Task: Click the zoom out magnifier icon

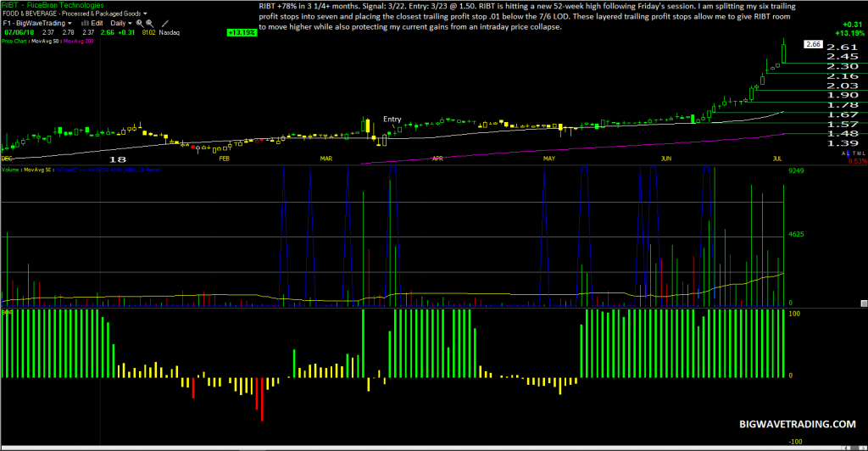Action: click(149, 23)
